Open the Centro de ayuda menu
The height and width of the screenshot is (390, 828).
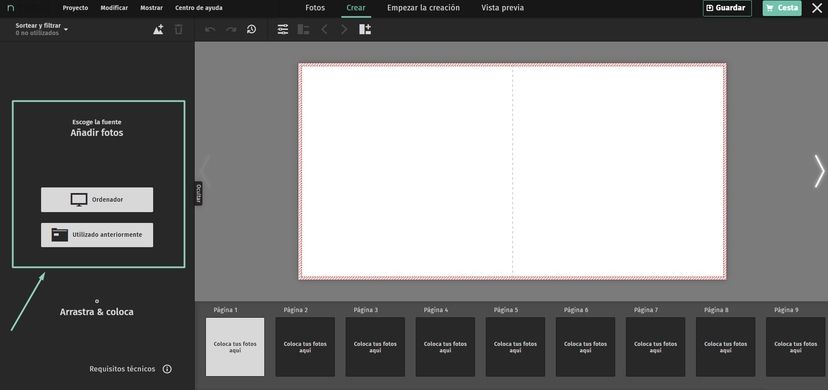pos(199,8)
